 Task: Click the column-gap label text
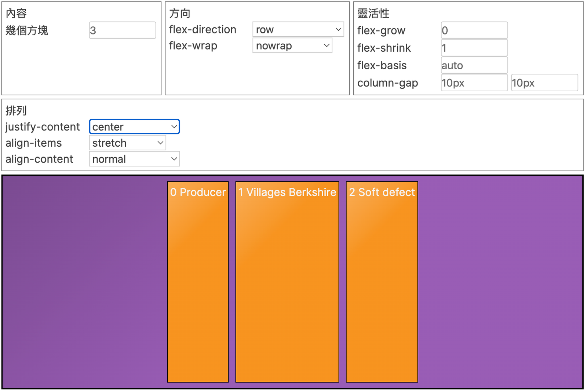click(387, 83)
